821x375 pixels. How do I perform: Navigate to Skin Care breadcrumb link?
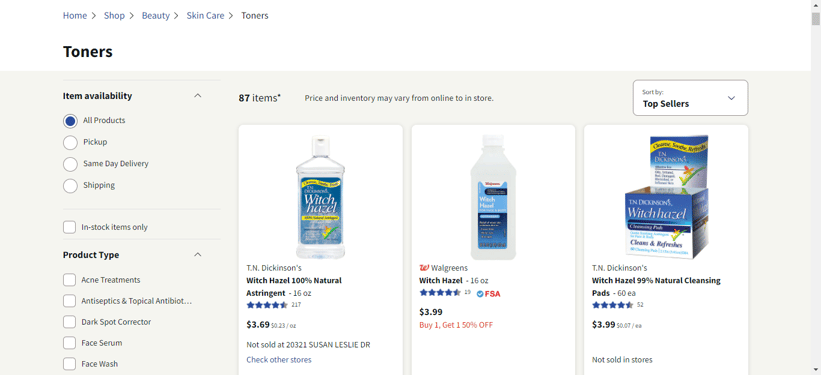(205, 16)
